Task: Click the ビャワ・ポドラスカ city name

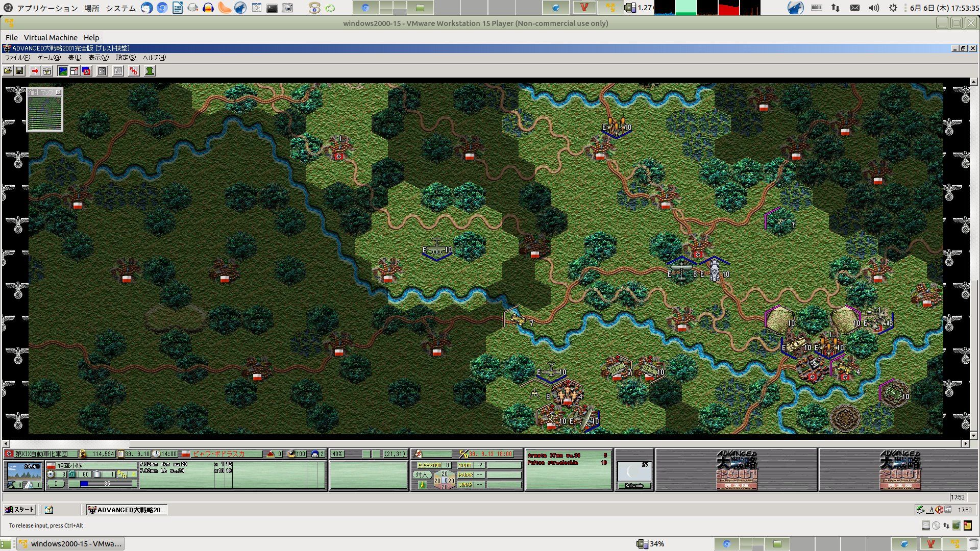Action: 218,454
